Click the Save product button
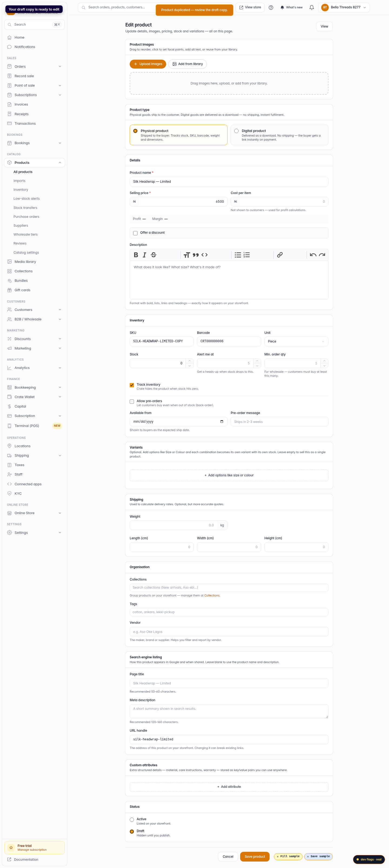Image resolution: width=389 pixels, height=868 pixels. [x=255, y=856]
